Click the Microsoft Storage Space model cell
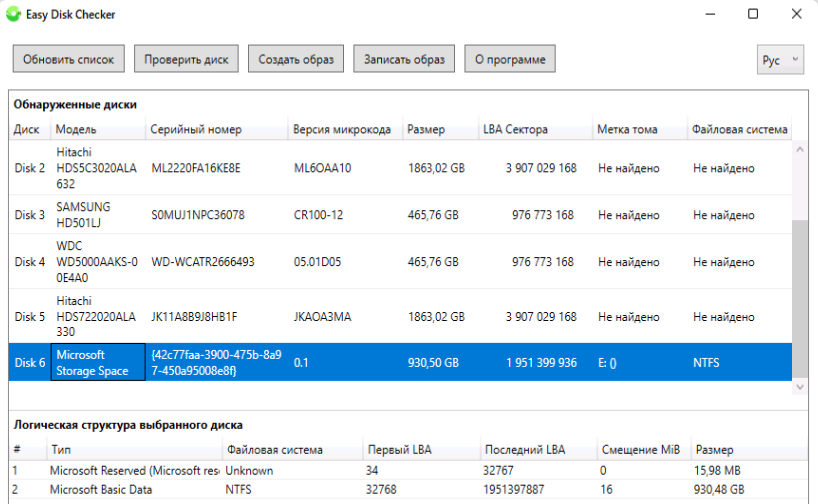 click(x=98, y=362)
